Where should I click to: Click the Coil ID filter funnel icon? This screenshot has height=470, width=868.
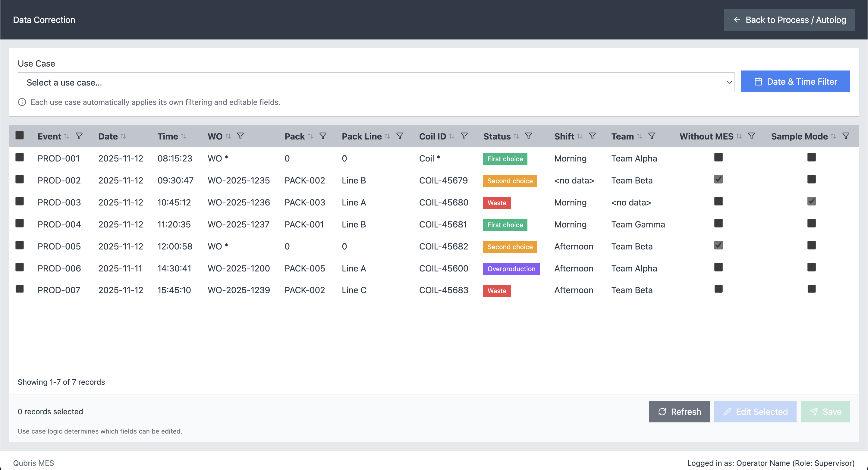[464, 136]
